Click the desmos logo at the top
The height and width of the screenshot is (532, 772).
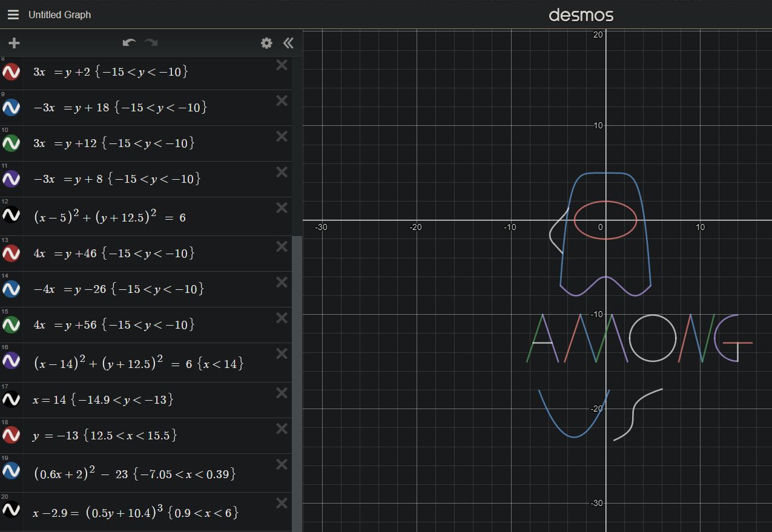581,15
